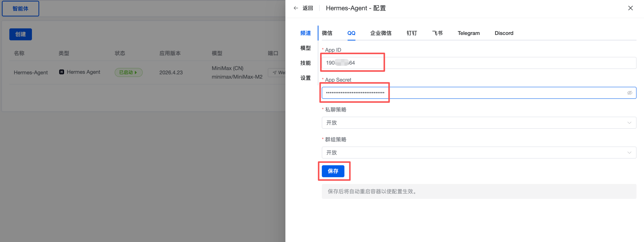Click the back arrow beside 返回
This screenshot has width=644, height=242.
[x=296, y=8]
